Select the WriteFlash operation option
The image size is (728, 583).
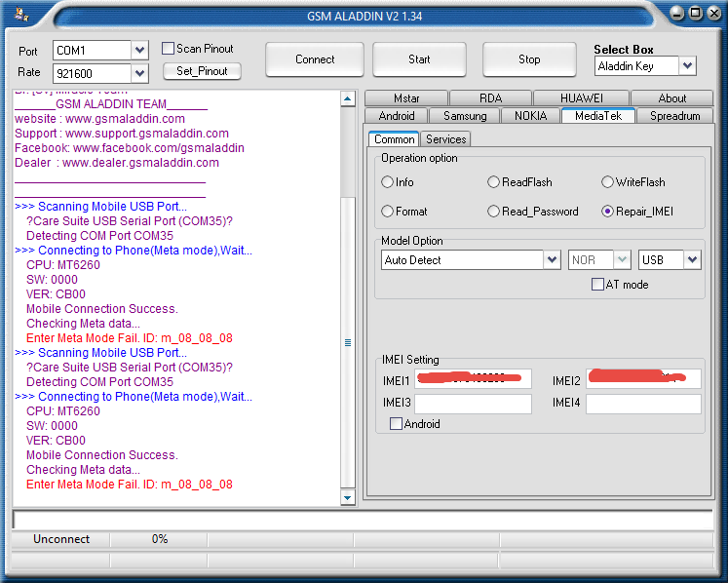point(607,182)
